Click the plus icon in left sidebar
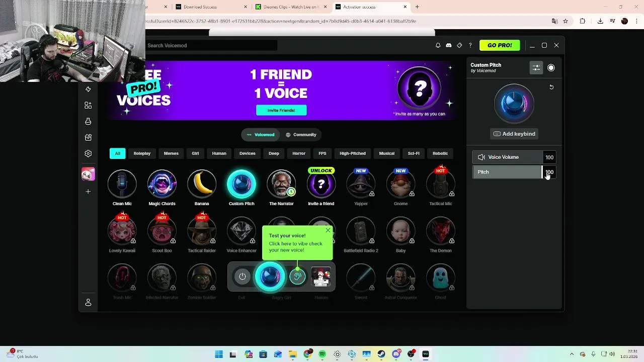644x362 pixels. coord(88,192)
